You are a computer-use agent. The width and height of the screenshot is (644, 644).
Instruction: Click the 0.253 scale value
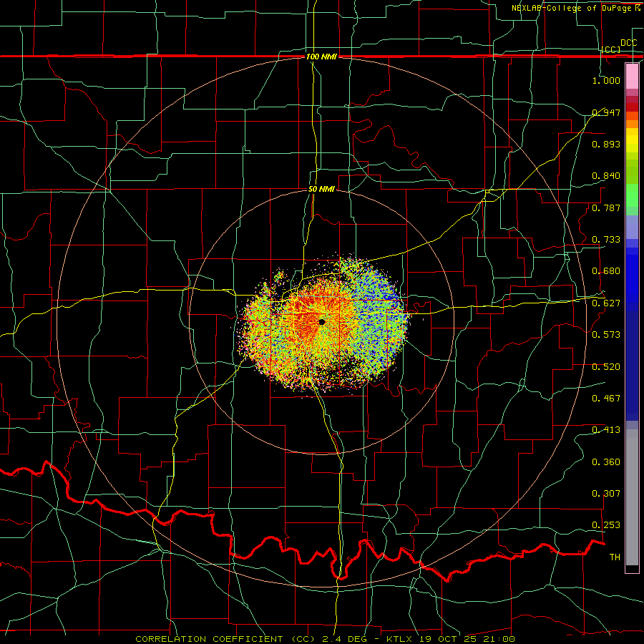click(606, 525)
